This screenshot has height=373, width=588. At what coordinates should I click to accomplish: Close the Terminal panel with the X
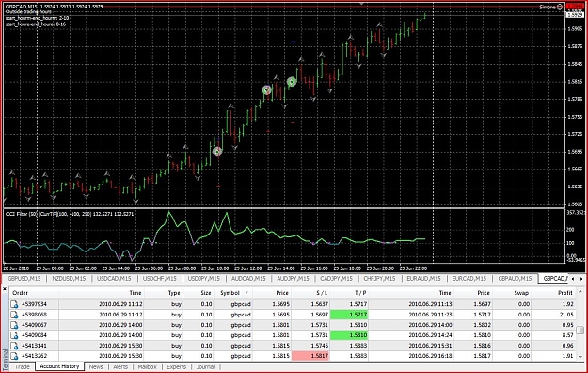[5, 289]
